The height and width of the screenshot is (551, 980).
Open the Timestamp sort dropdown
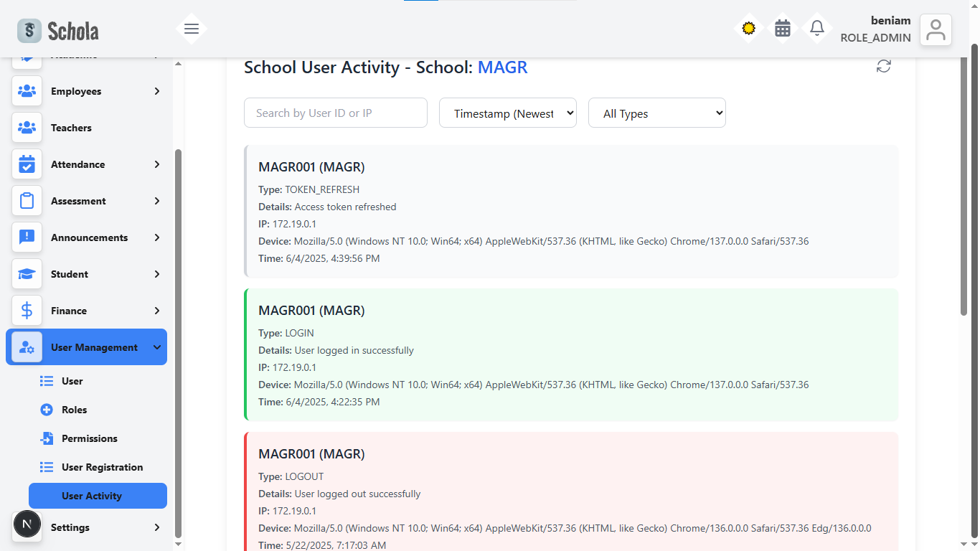(x=508, y=113)
